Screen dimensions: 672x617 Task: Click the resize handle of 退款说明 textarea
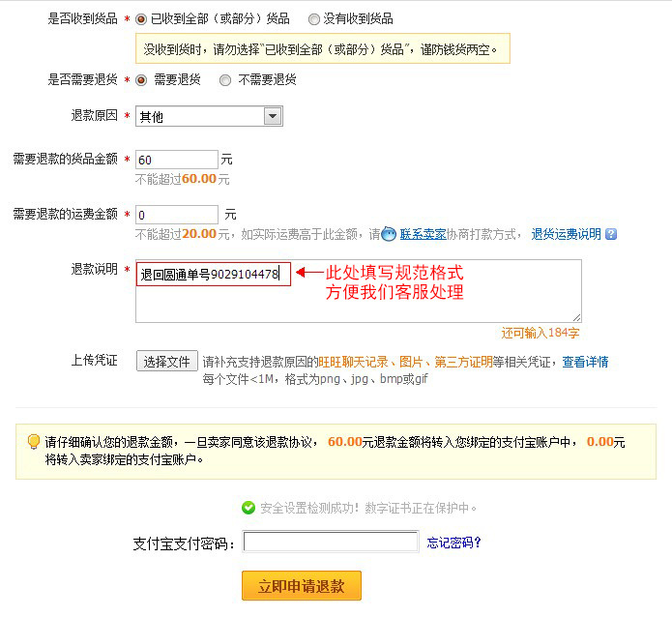click(x=576, y=316)
